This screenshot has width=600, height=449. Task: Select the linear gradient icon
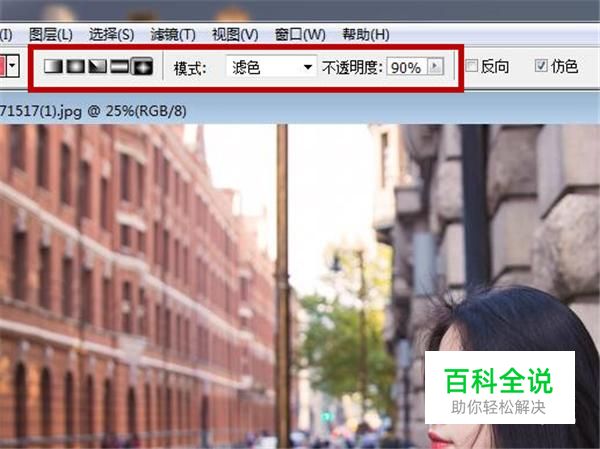pos(53,66)
